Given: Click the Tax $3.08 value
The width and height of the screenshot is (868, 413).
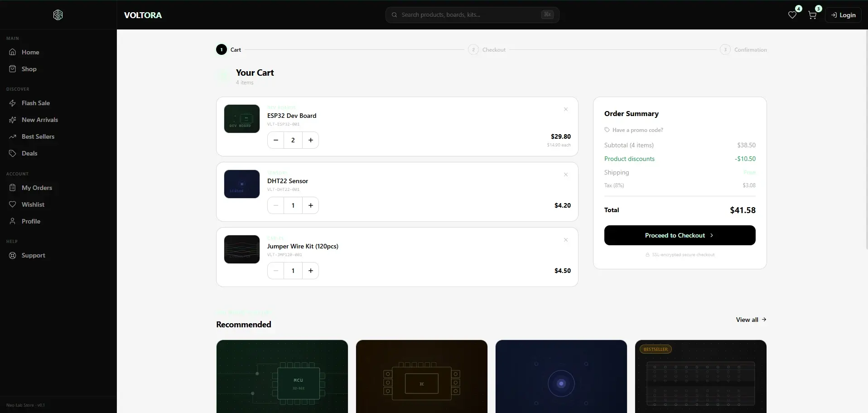Looking at the screenshot, I should (749, 185).
